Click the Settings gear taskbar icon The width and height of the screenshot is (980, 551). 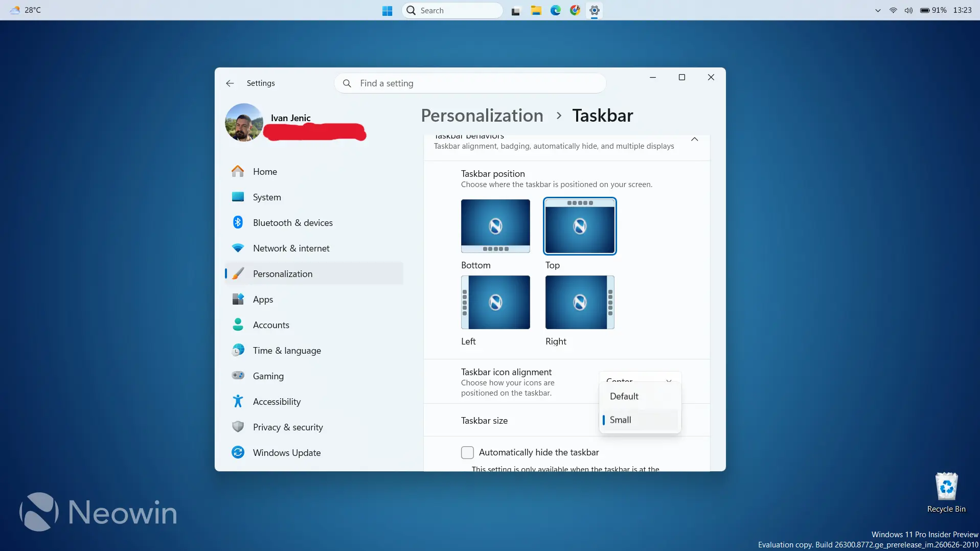click(595, 10)
